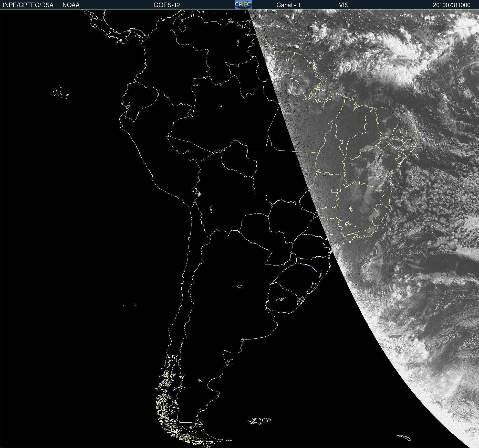Click the 201007311000 timestamp
This screenshot has height=448, width=479.
[x=452, y=5]
